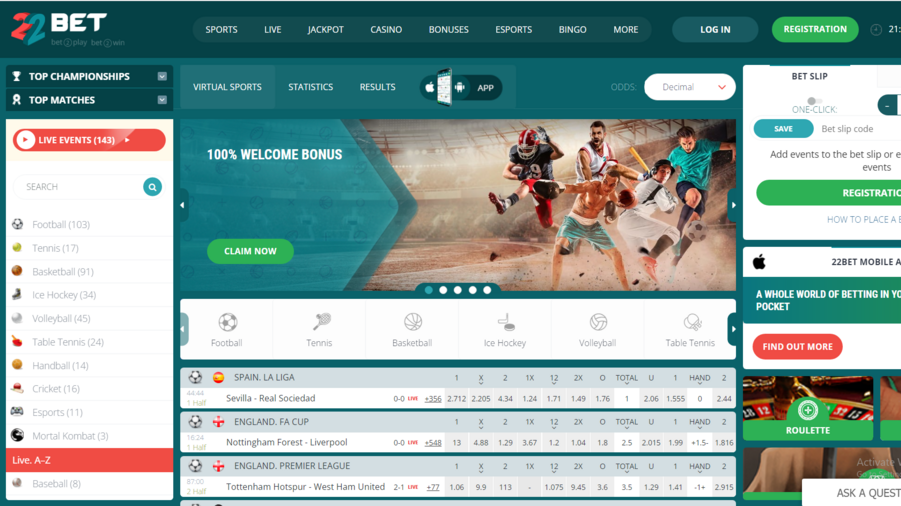The image size is (901, 506).
Task: Click the search magnifier icon
Action: [x=152, y=187]
